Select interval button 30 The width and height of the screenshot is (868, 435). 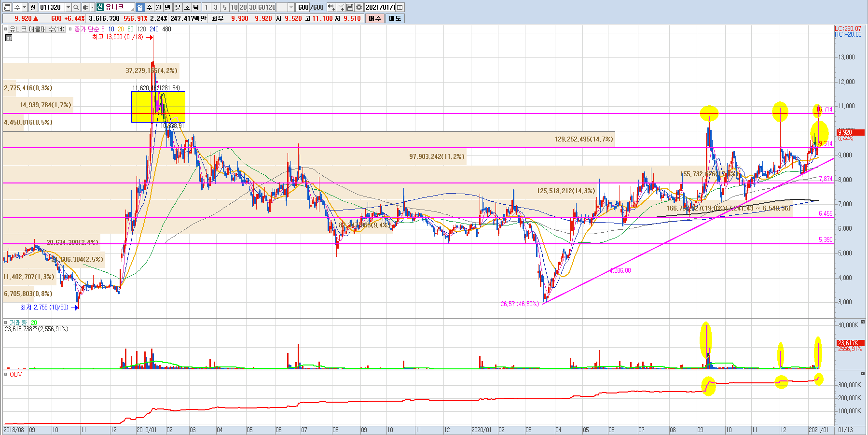click(252, 7)
